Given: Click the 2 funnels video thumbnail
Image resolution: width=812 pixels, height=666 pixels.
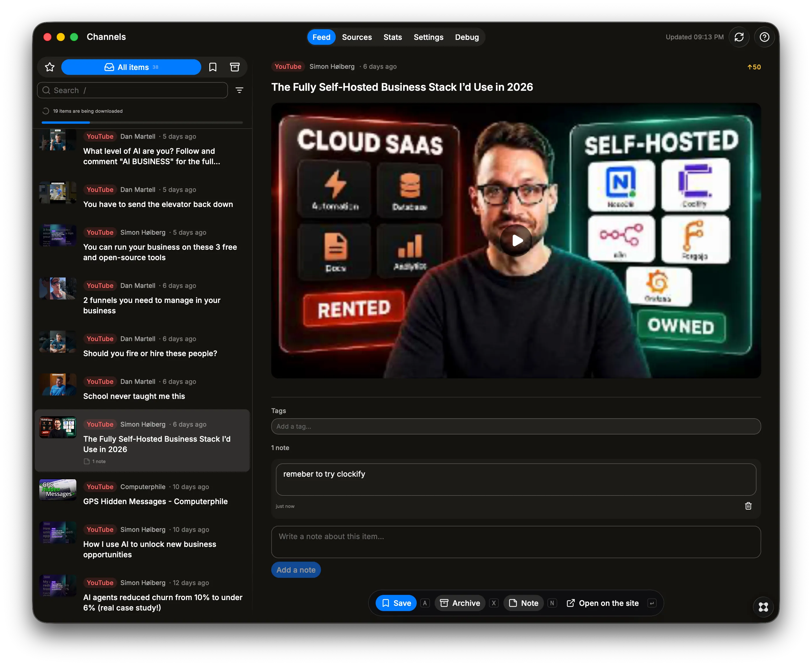Looking at the screenshot, I should (58, 288).
